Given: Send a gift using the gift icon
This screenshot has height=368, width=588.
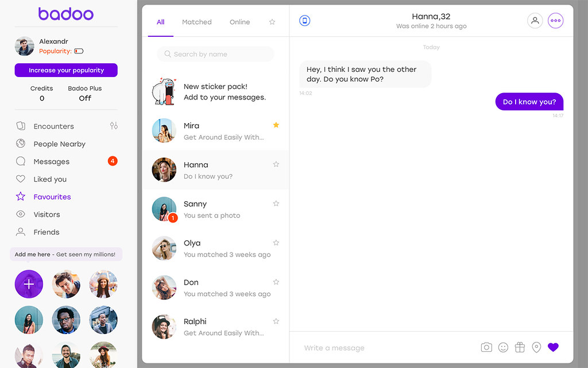Looking at the screenshot, I should point(520,347).
